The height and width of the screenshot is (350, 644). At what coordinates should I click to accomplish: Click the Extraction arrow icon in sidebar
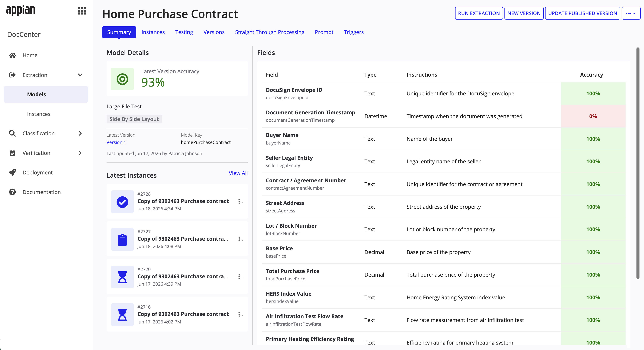click(12, 75)
